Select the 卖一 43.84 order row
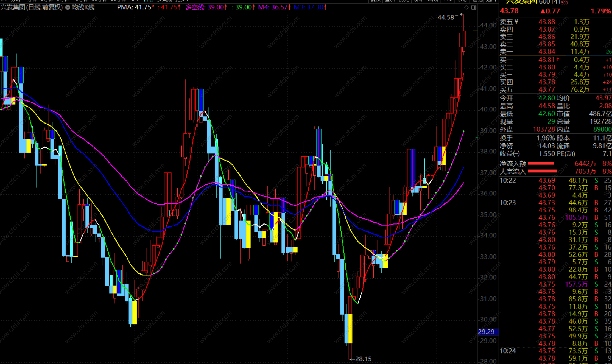The image size is (612, 364). coord(546,52)
